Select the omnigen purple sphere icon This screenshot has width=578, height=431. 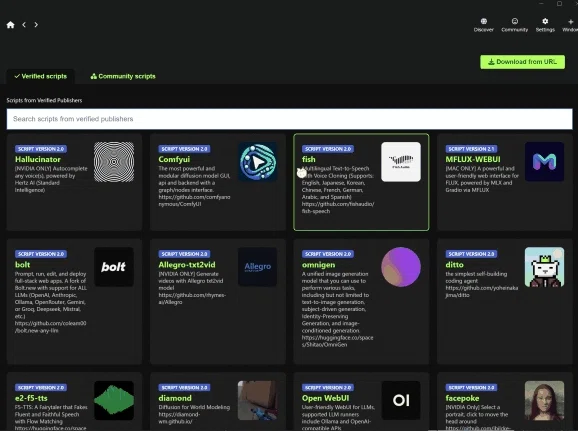click(401, 267)
